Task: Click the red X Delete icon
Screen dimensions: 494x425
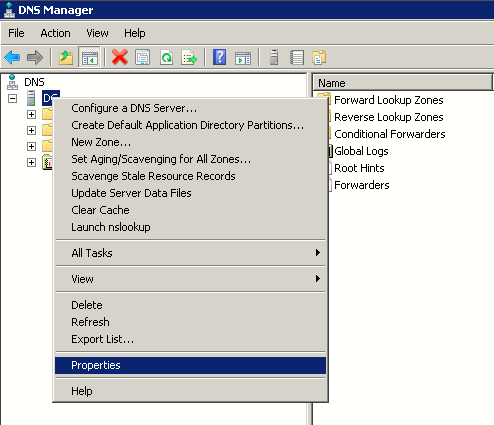Action: pos(120,57)
